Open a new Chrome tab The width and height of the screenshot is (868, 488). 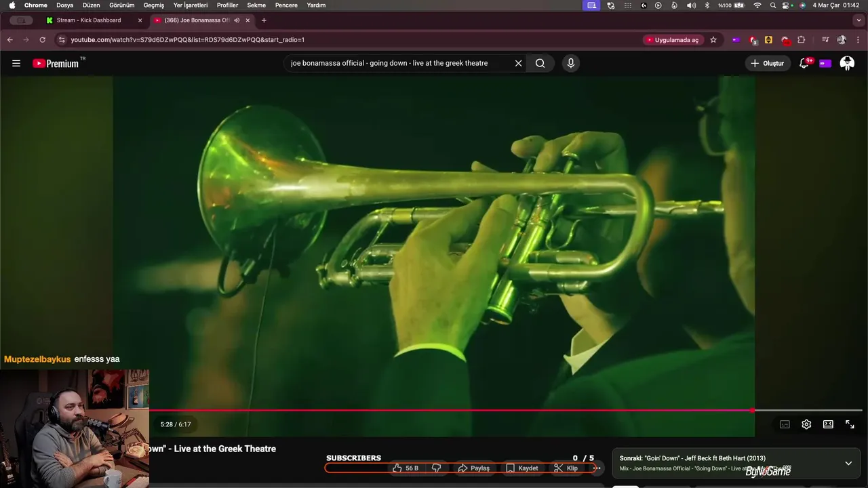tap(264, 20)
